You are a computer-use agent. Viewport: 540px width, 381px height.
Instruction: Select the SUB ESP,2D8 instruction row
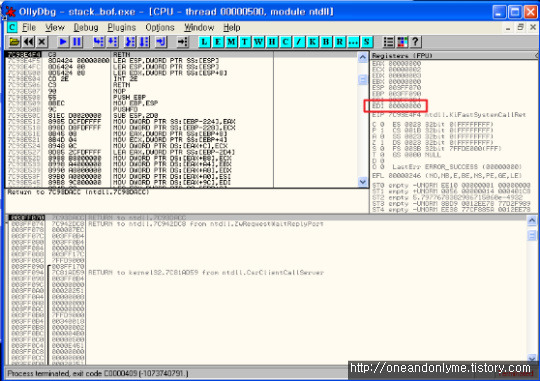click(x=140, y=115)
